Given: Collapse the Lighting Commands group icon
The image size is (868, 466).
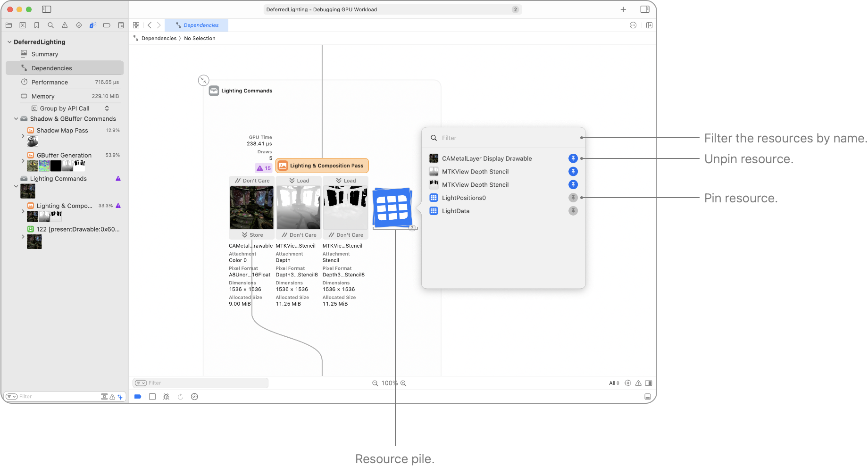Looking at the screenshot, I should point(203,80).
